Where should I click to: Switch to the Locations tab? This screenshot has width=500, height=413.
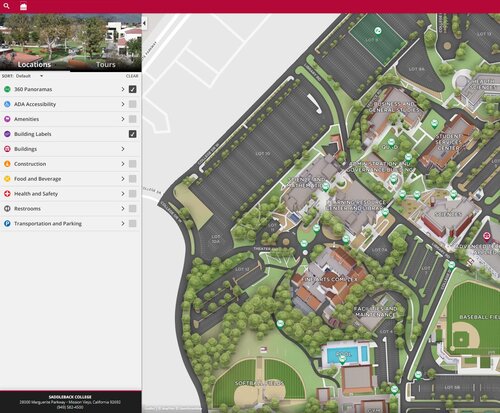coord(34,65)
